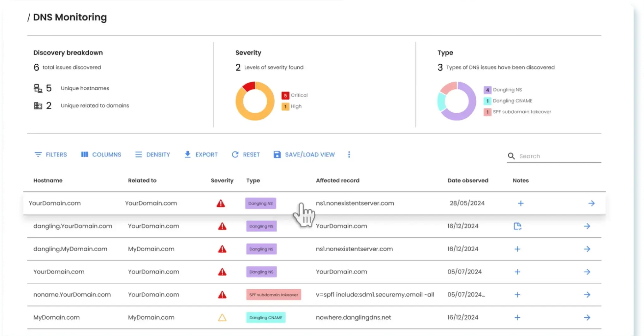The height and width of the screenshot is (336, 644).
Task: Click the purple Dangling NS legend swatch
Action: point(487,90)
